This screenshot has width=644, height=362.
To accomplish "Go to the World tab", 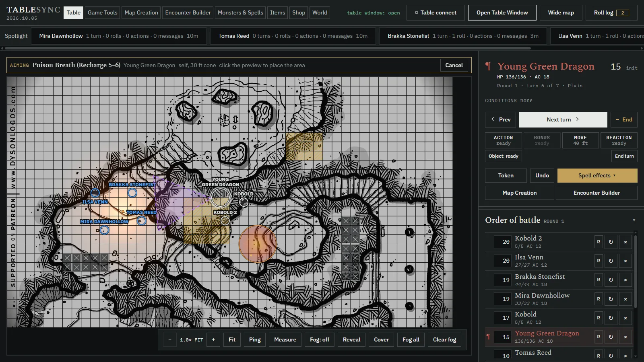I will click(x=320, y=12).
